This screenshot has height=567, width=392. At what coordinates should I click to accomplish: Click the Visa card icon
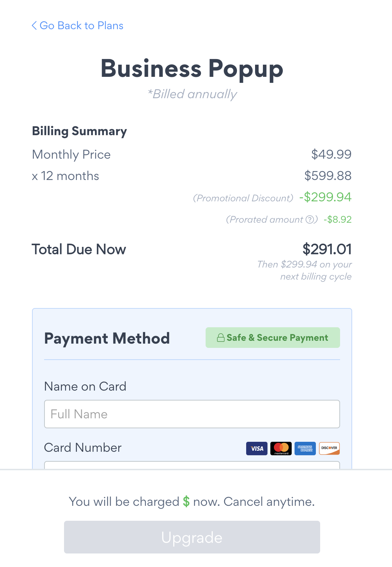(x=257, y=449)
